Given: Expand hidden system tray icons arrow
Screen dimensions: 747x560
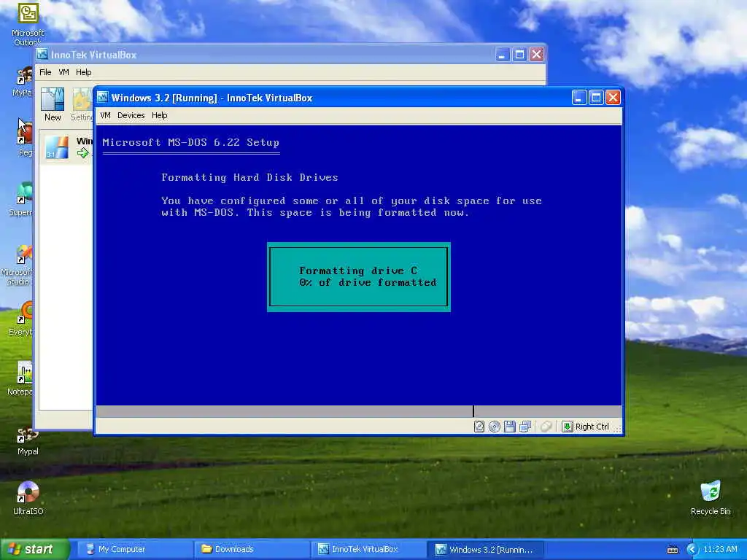Looking at the screenshot, I should click(x=692, y=550).
